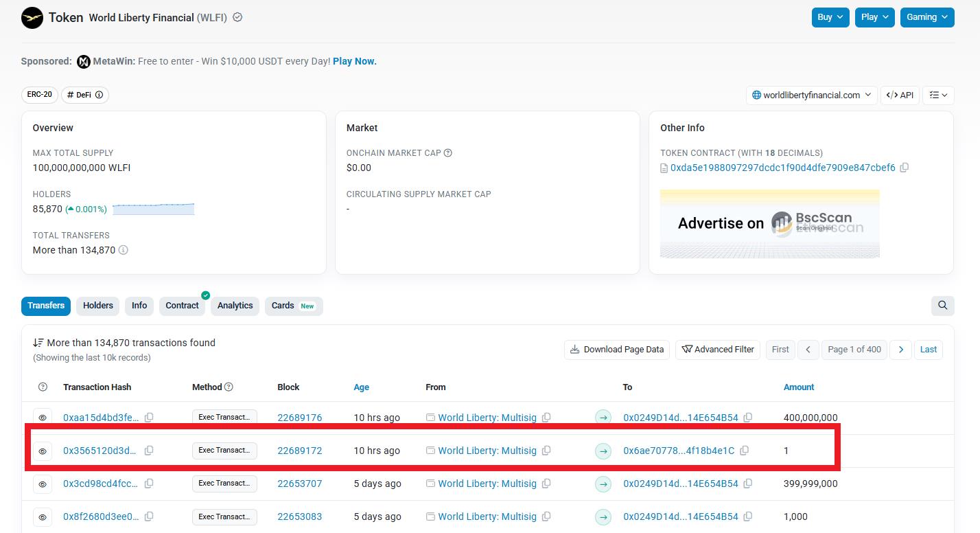Image resolution: width=980 pixels, height=533 pixels.
Task: Open transaction 0x3cd98cd4fcc hash link
Action: pyautogui.click(x=100, y=484)
